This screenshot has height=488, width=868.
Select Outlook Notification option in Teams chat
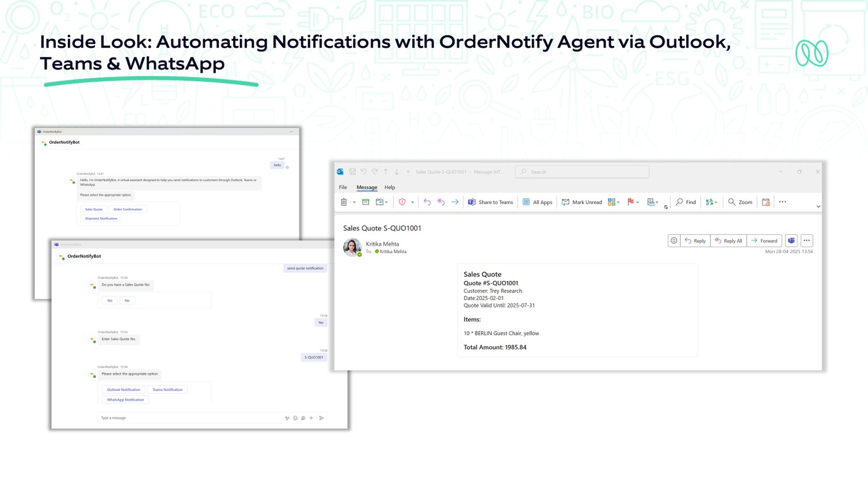[124, 390]
